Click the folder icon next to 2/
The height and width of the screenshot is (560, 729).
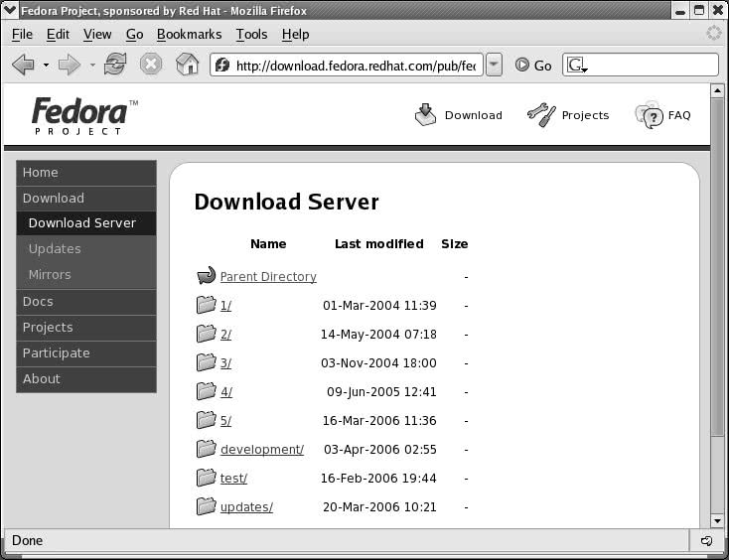coord(206,334)
